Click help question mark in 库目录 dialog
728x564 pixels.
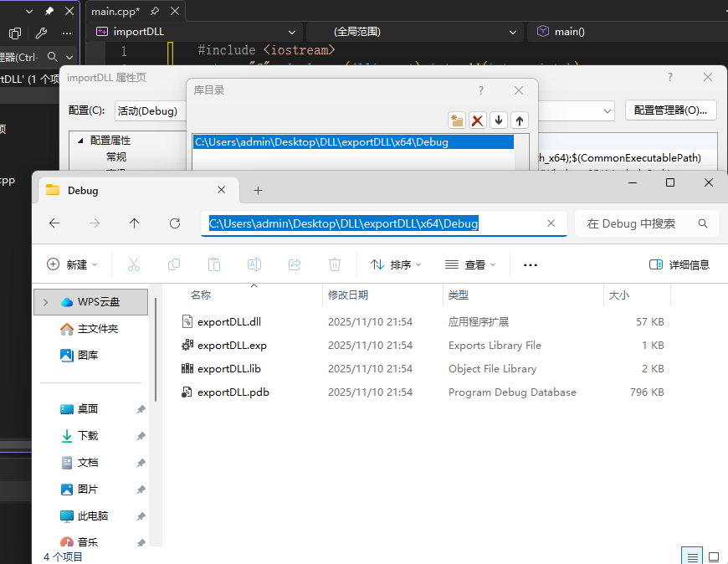481,90
